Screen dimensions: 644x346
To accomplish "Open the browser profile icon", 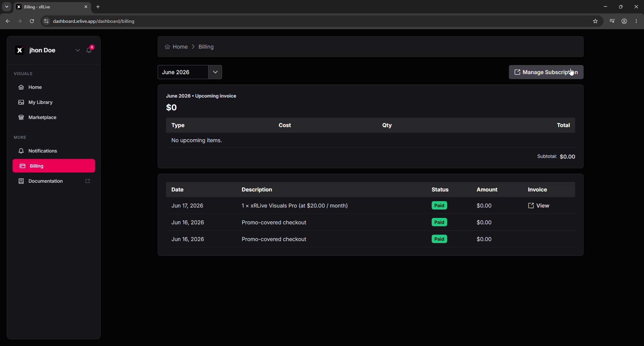I will click(624, 21).
